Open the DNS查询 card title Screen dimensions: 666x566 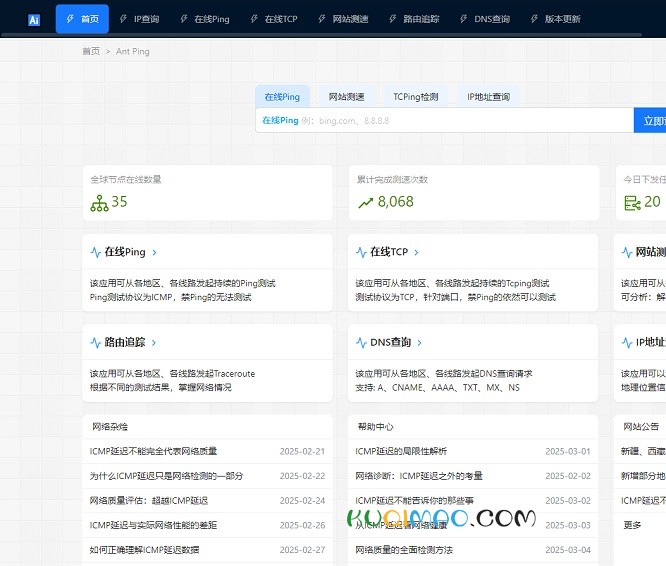(390, 343)
